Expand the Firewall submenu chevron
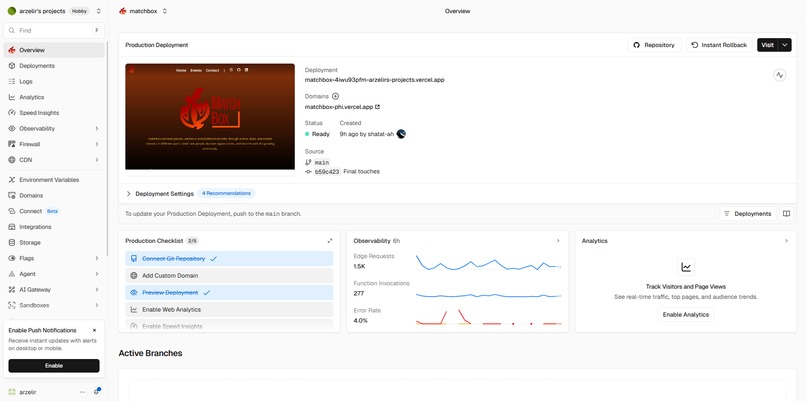806x401 pixels. (x=97, y=144)
